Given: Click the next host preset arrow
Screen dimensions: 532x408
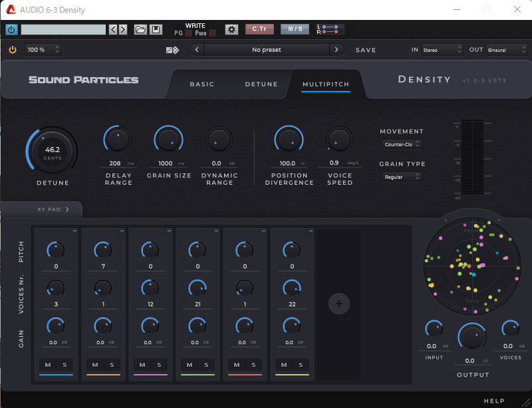Looking at the screenshot, I should pyautogui.click(x=123, y=29).
